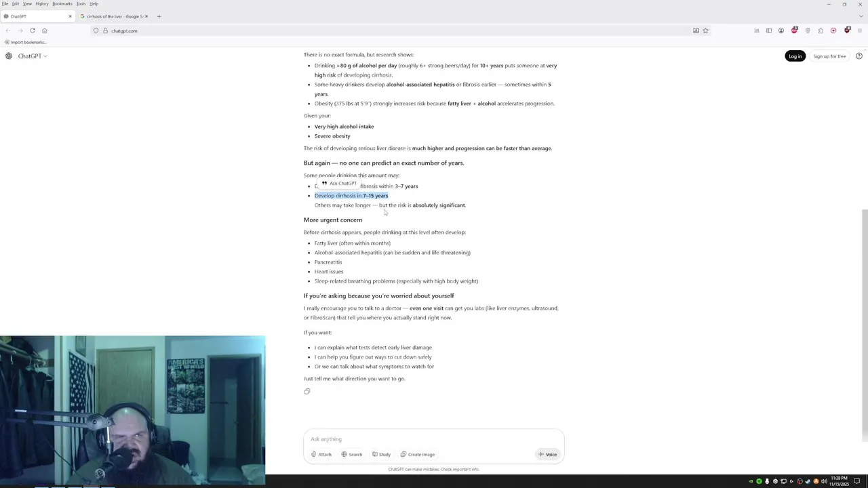Viewport: 868px width, 488px height.
Task: Open a new browser tab
Action: pyautogui.click(x=159, y=16)
